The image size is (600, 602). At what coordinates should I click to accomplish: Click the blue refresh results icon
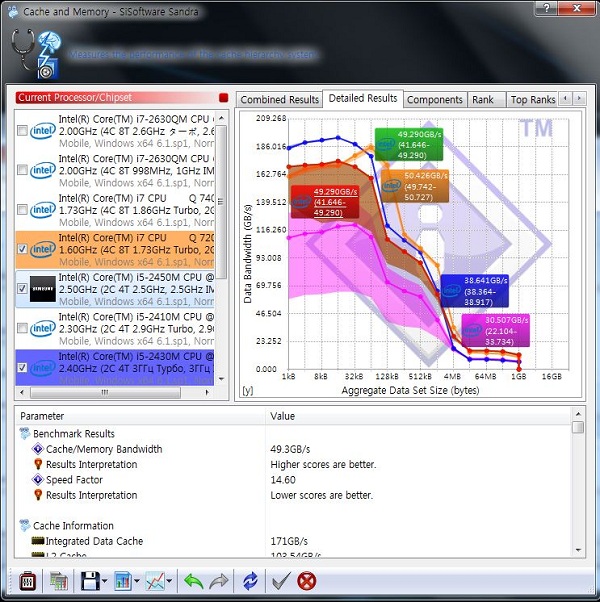pos(250,581)
